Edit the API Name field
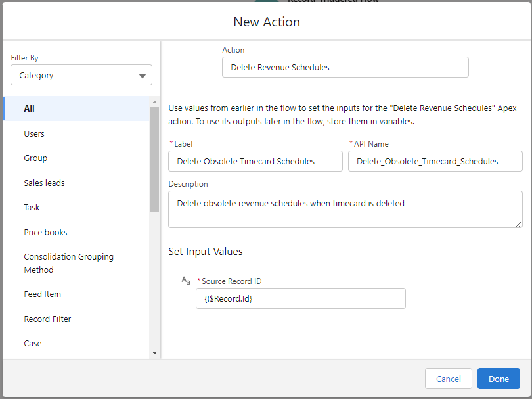Viewport: 532px width, 399px height. 435,161
